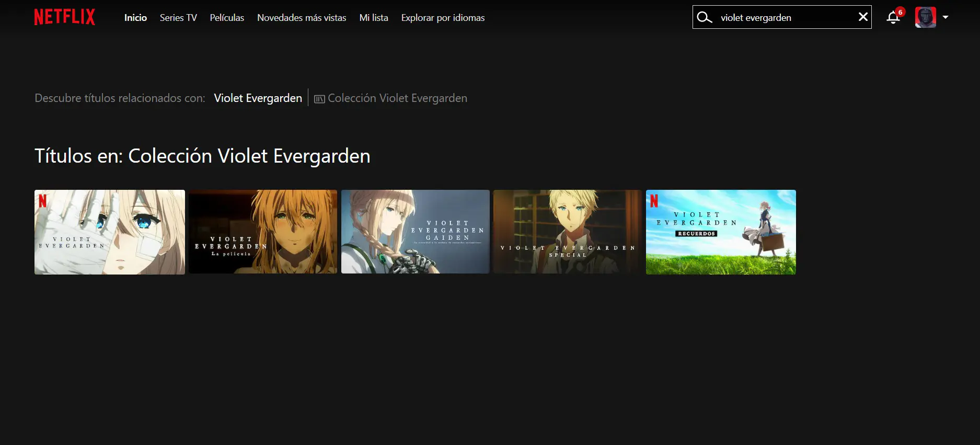This screenshot has height=445, width=980.
Task: Open the Violet Evergarden series thumbnail
Action: coord(110,232)
